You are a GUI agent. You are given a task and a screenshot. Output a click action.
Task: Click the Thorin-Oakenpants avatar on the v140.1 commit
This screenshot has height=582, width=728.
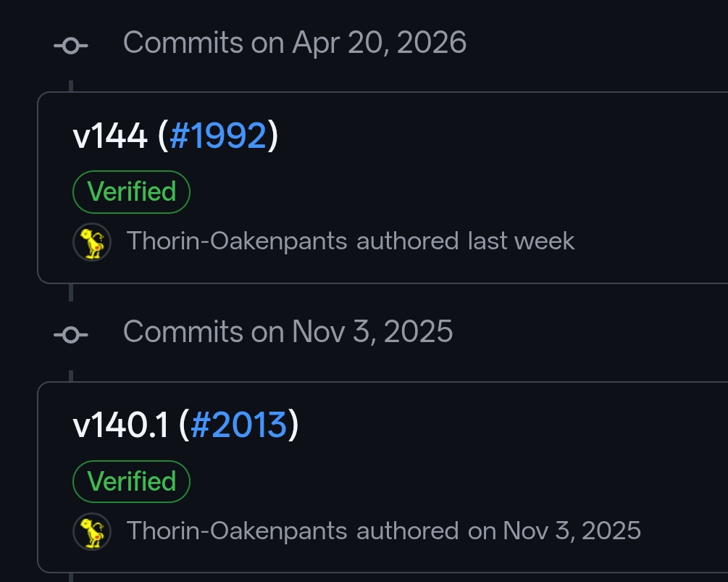pyautogui.click(x=92, y=531)
